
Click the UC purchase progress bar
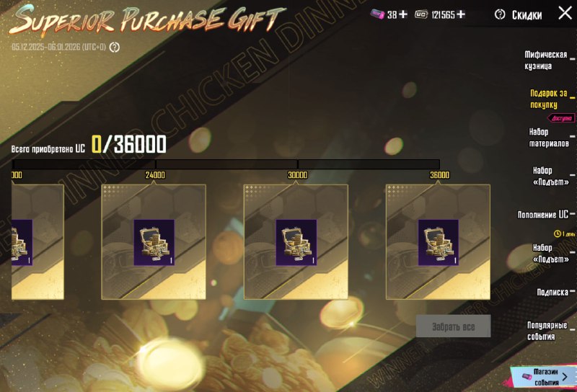pos(226,164)
